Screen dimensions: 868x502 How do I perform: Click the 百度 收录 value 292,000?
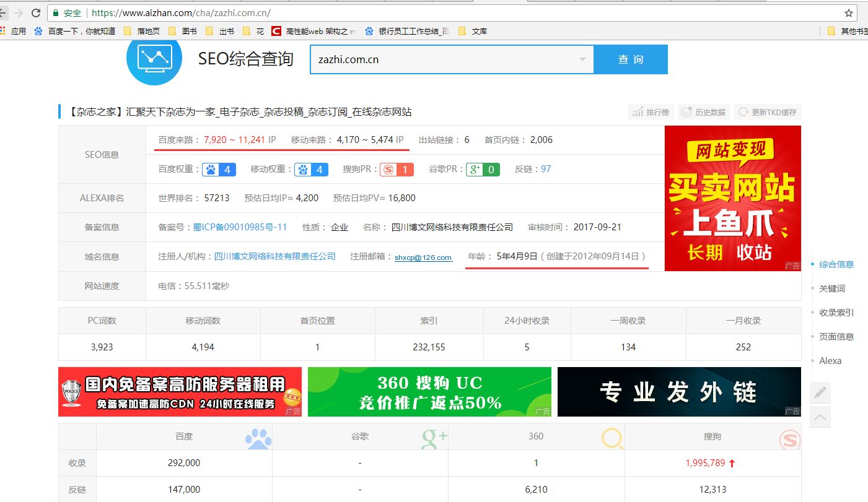184,462
